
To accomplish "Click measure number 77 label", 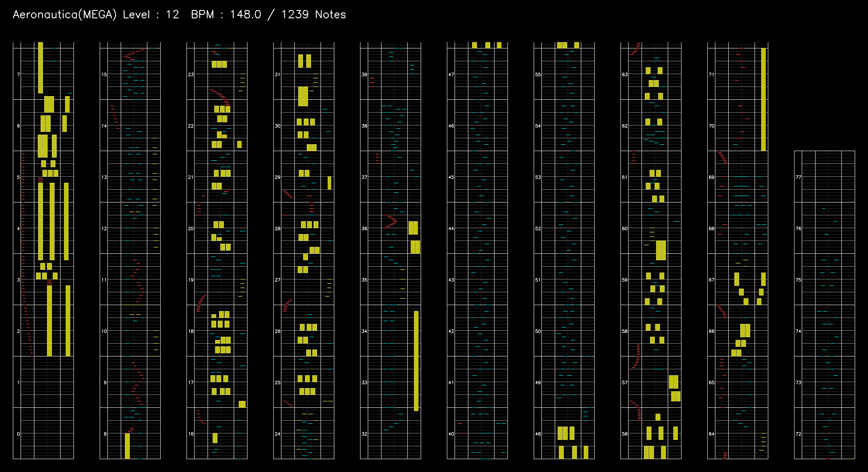I will coord(798,177).
